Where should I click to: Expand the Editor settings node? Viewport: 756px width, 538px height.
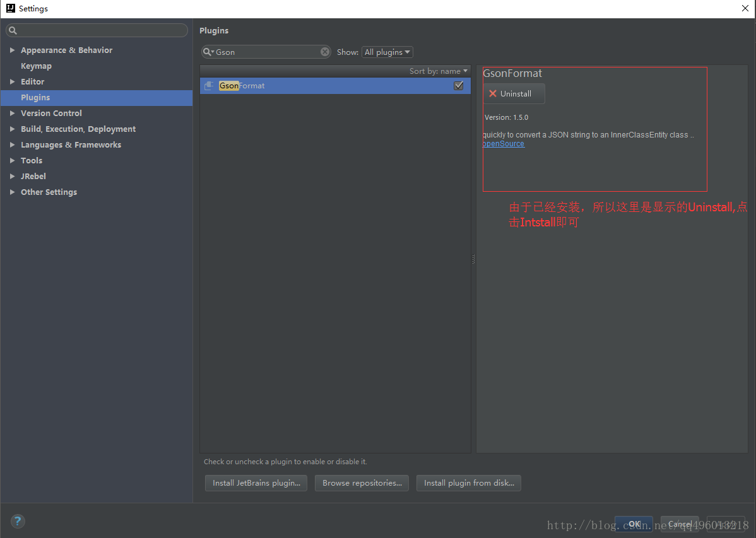[x=12, y=81]
